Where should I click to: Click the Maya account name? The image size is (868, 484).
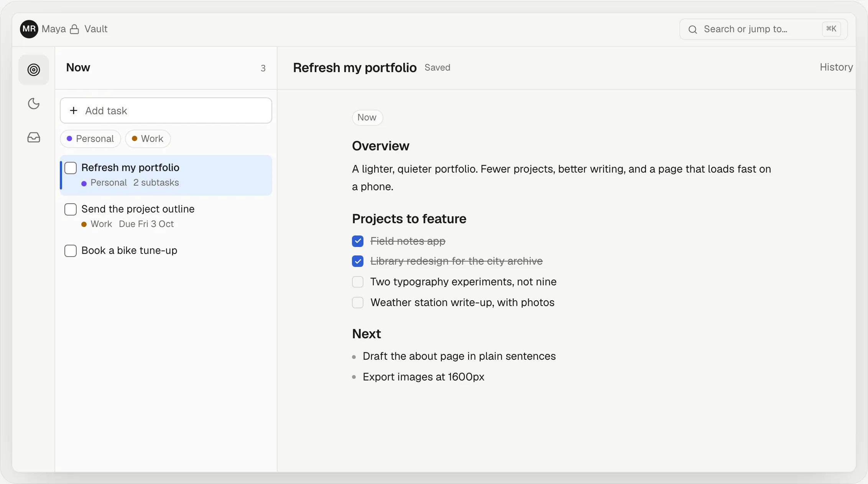click(x=54, y=29)
